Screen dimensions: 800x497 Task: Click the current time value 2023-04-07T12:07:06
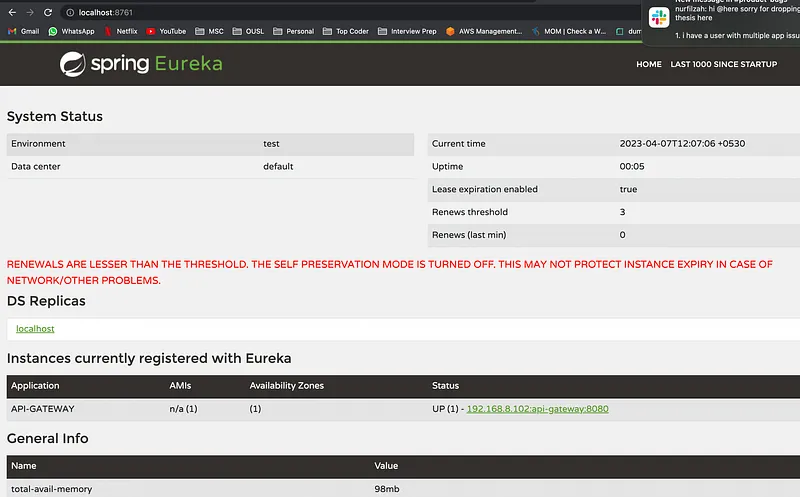682,144
